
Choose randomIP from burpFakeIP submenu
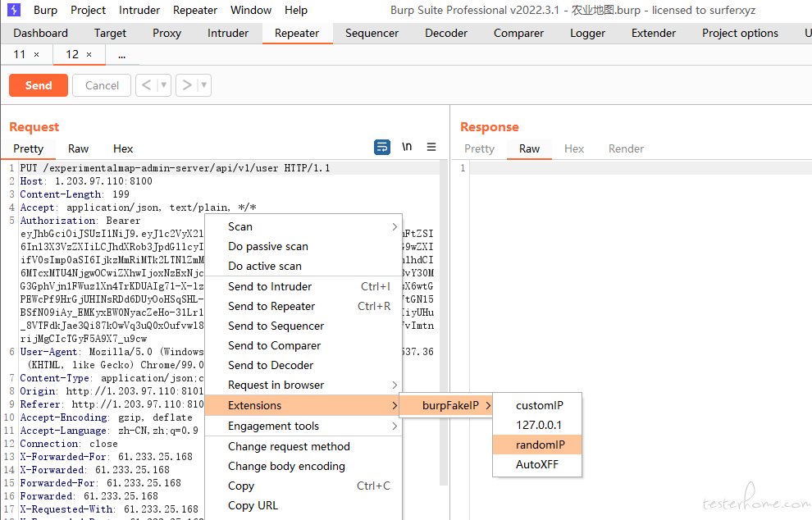(x=537, y=445)
